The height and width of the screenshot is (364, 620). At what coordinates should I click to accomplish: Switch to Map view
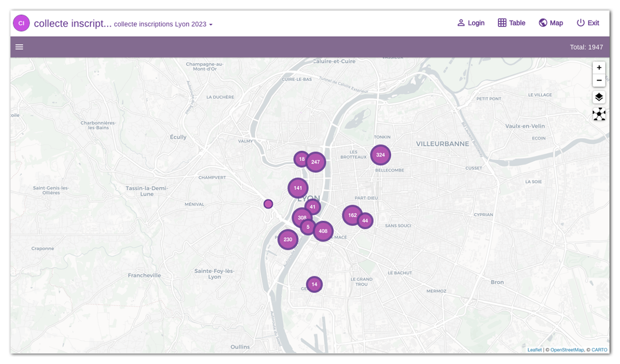(551, 22)
